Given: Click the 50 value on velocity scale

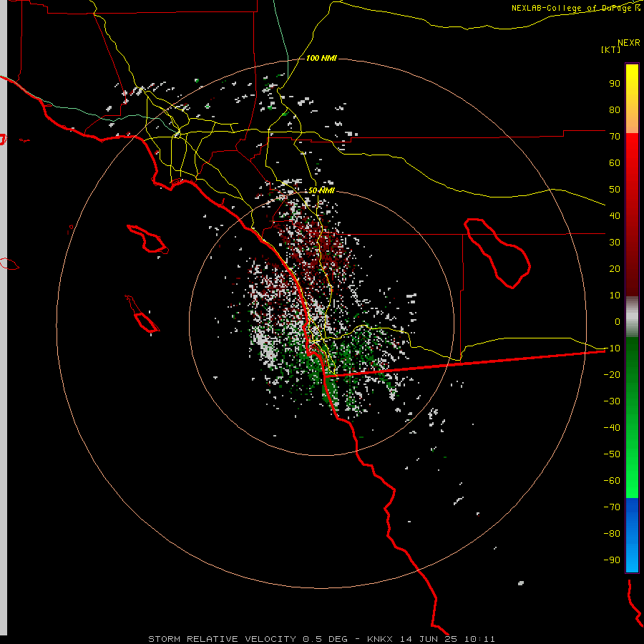Looking at the screenshot, I should coord(615,190).
